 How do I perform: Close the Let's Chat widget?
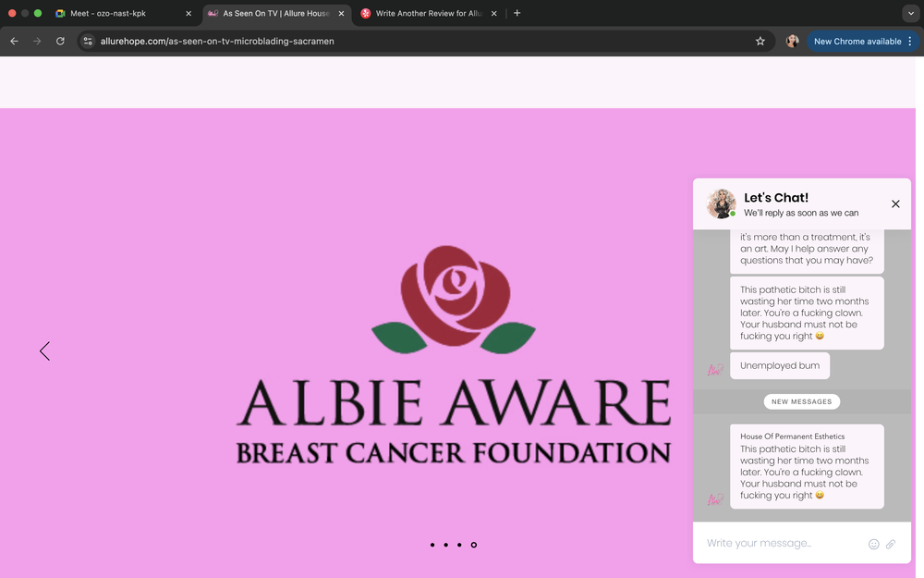[895, 204]
